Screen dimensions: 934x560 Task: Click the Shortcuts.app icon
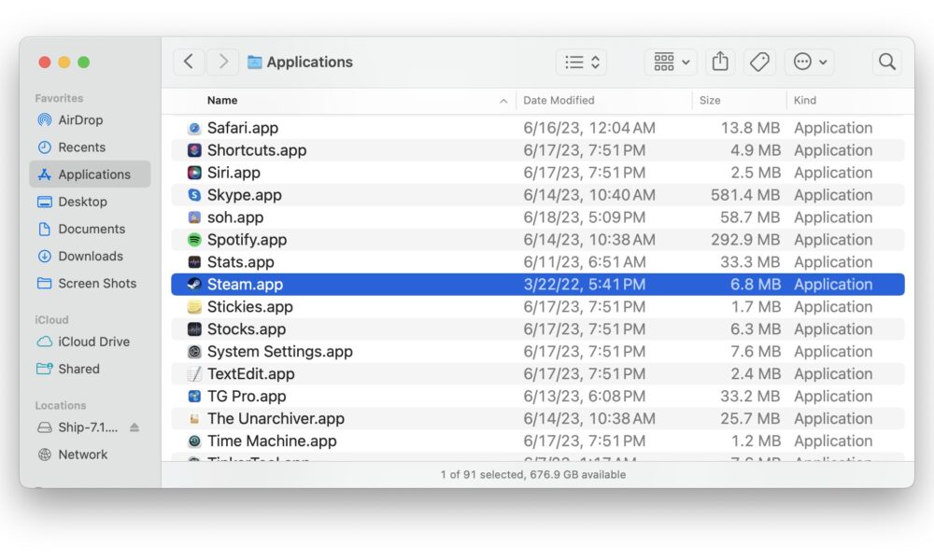(x=194, y=150)
